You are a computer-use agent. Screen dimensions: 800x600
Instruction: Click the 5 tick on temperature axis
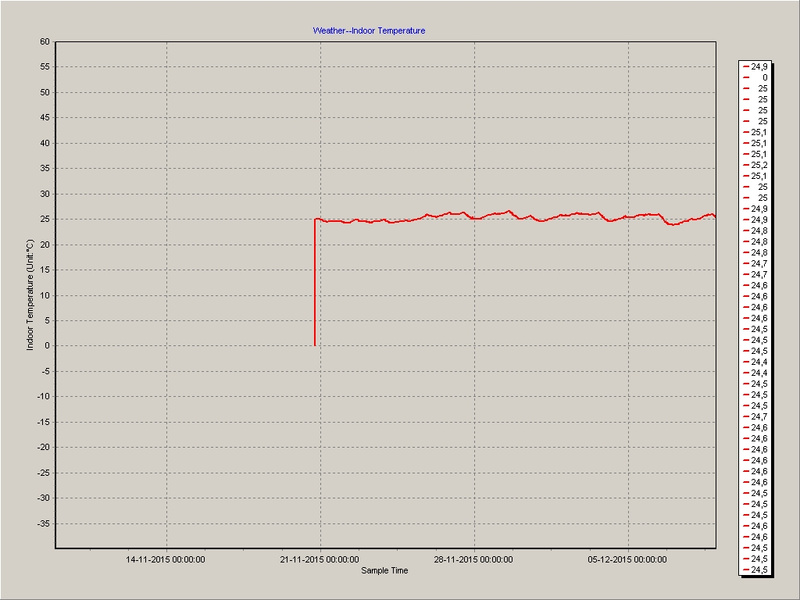coord(47,321)
